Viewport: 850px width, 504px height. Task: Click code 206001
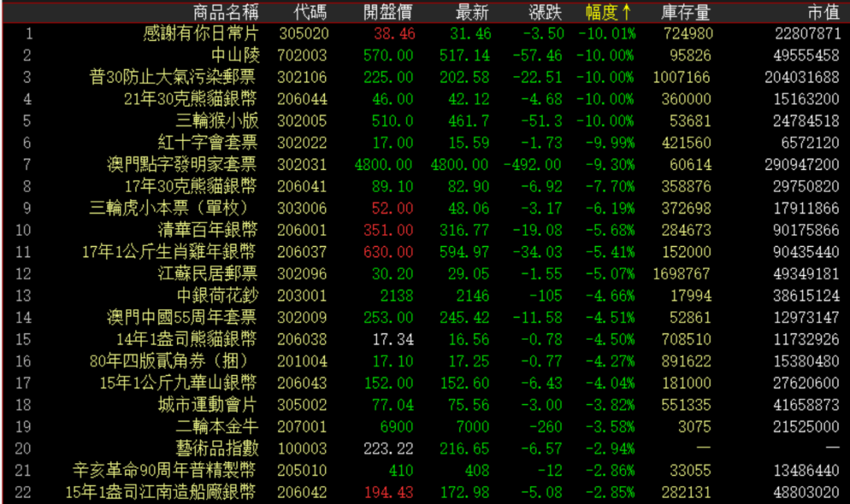coord(302,230)
